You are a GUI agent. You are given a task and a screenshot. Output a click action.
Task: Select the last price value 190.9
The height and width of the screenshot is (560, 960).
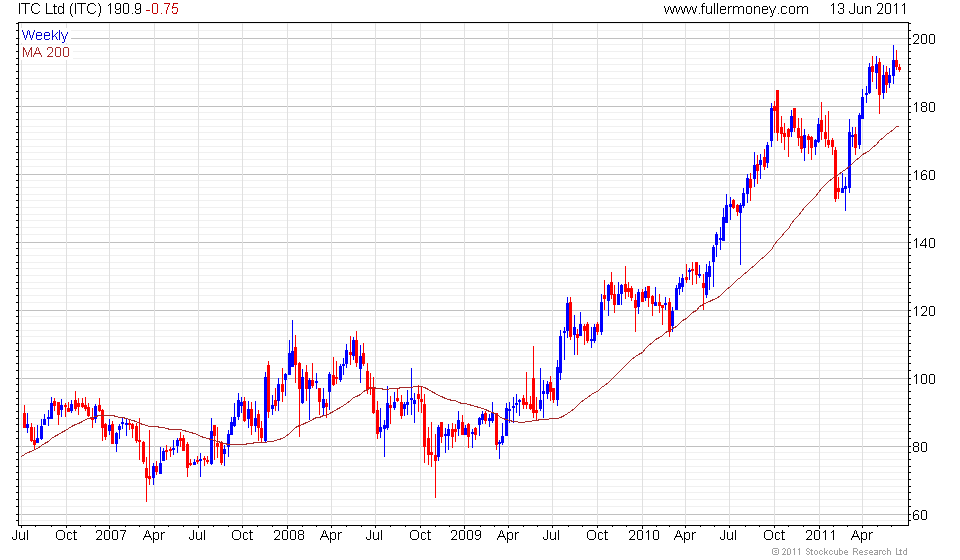point(124,9)
